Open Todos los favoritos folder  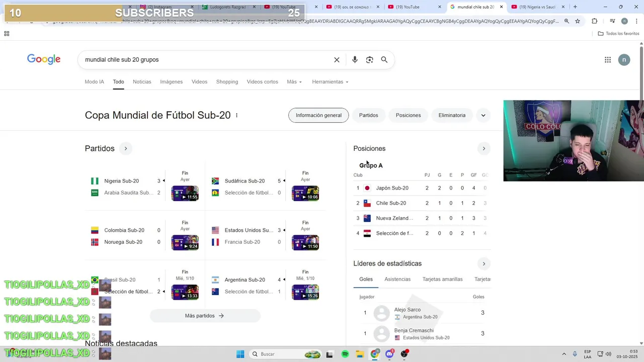pyautogui.click(x=618, y=34)
